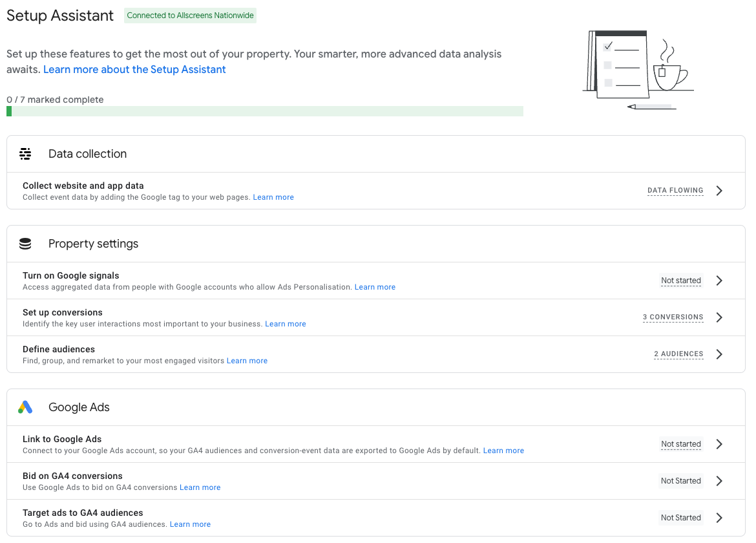756x543 pixels.
Task: Click Not Started status for Target ads to GA4 audiences
Action: (681, 517)
